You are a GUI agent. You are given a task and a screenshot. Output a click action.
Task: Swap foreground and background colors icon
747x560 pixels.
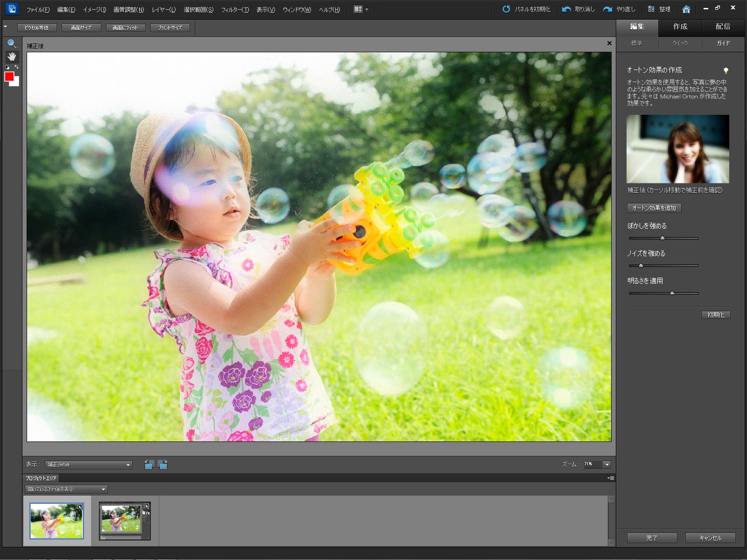click(x=16, y=68)
